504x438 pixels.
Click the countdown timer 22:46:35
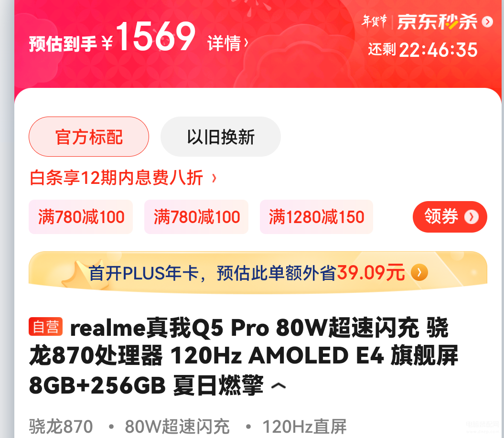click(439, 51)
